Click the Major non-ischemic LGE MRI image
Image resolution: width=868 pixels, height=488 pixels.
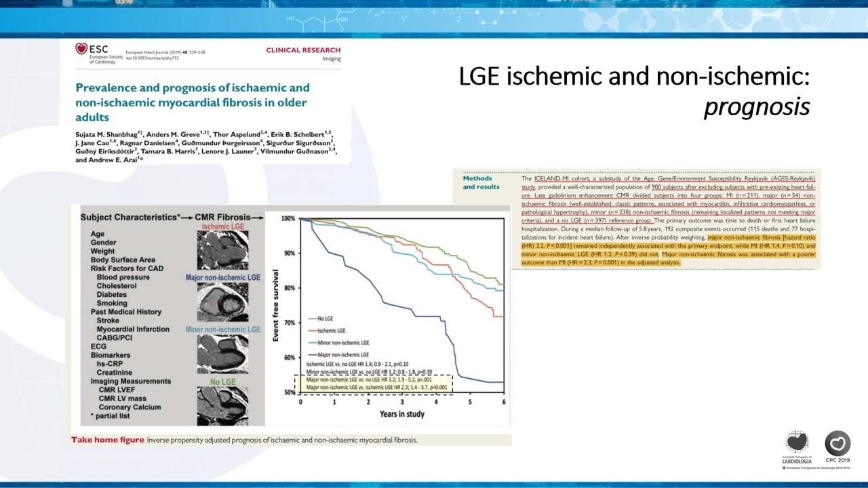222,302
